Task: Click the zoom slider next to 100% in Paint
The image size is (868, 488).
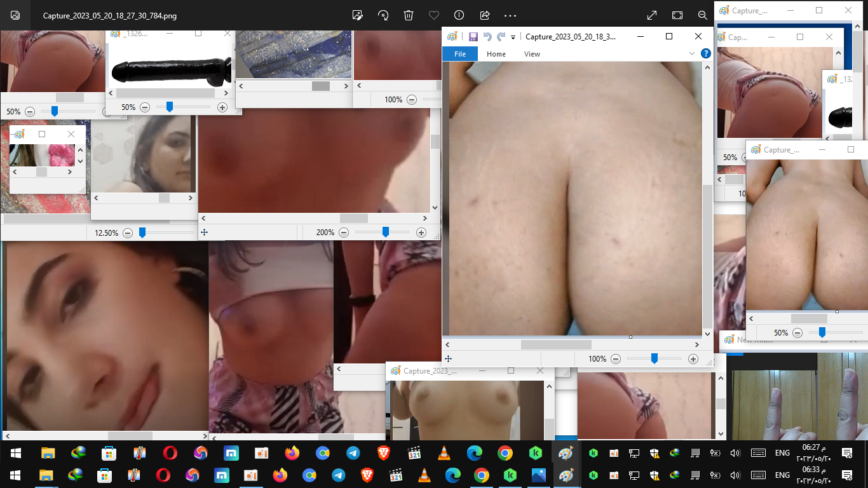Action: [654, 359]
